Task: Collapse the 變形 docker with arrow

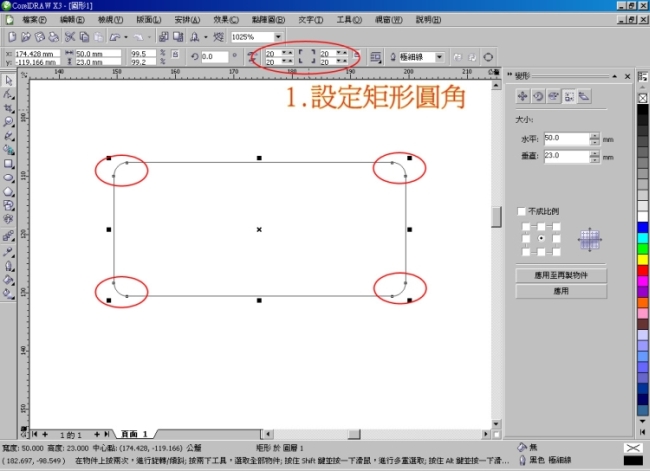Action: (x=614, y=76)
